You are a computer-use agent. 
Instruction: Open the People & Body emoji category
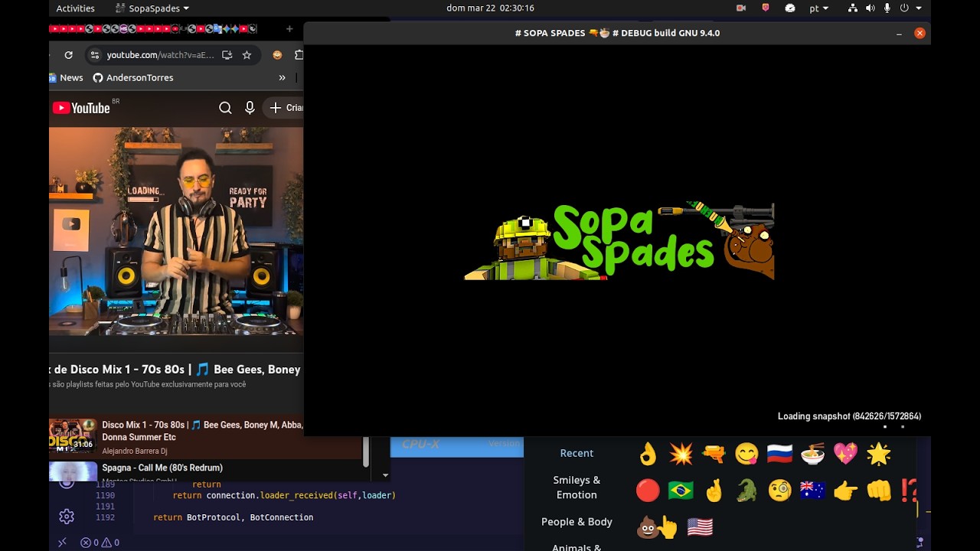[x=577, y=522]
